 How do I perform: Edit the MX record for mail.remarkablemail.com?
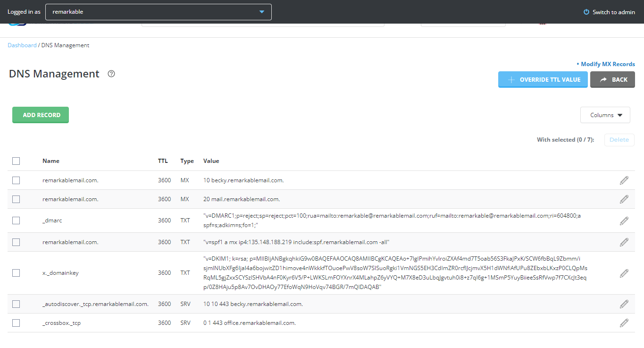click(x=624, y=199)
